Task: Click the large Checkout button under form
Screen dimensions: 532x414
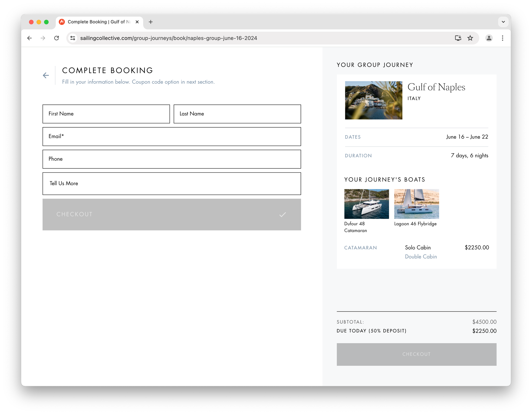Action: (171, 214)
